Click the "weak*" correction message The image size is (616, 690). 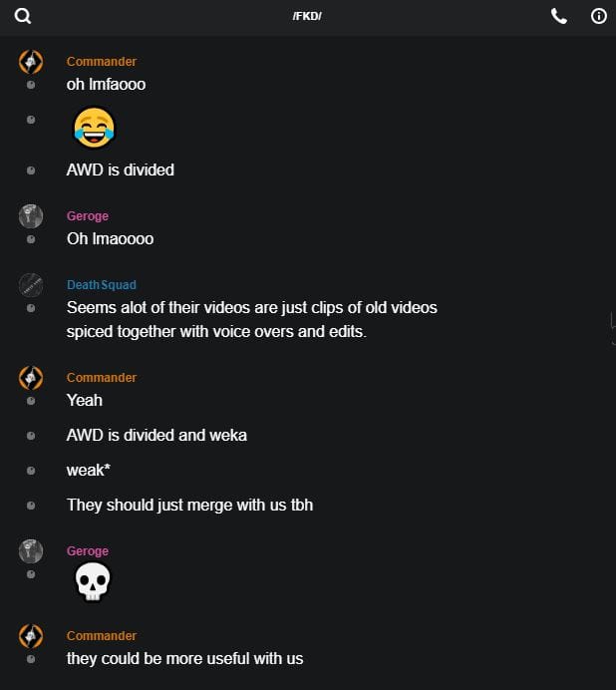88,471
